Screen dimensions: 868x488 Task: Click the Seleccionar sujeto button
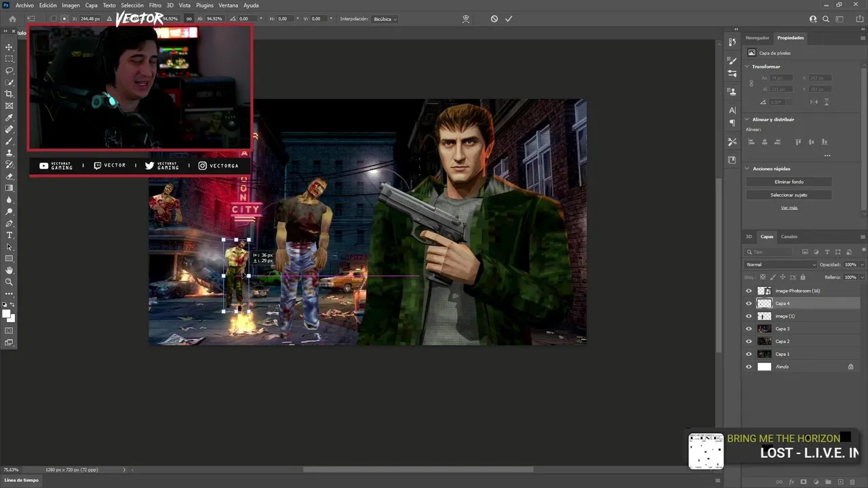tap(789, 195)
